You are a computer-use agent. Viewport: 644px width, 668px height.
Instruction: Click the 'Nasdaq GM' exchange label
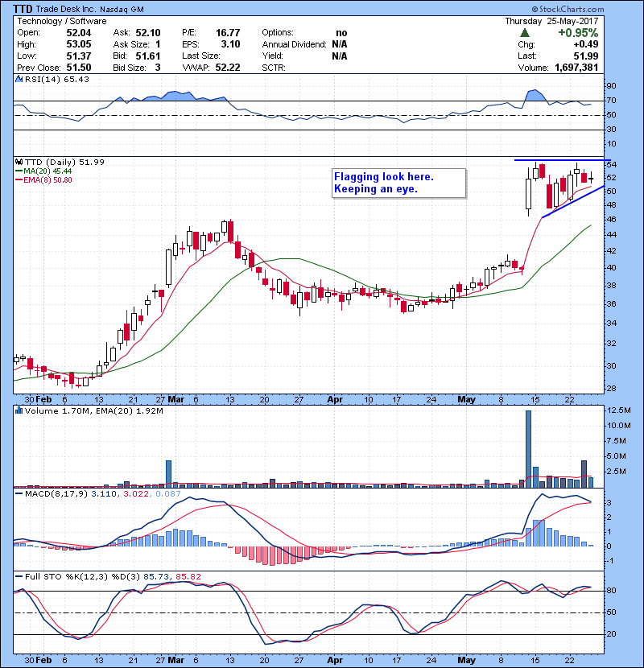click(122, 10)
